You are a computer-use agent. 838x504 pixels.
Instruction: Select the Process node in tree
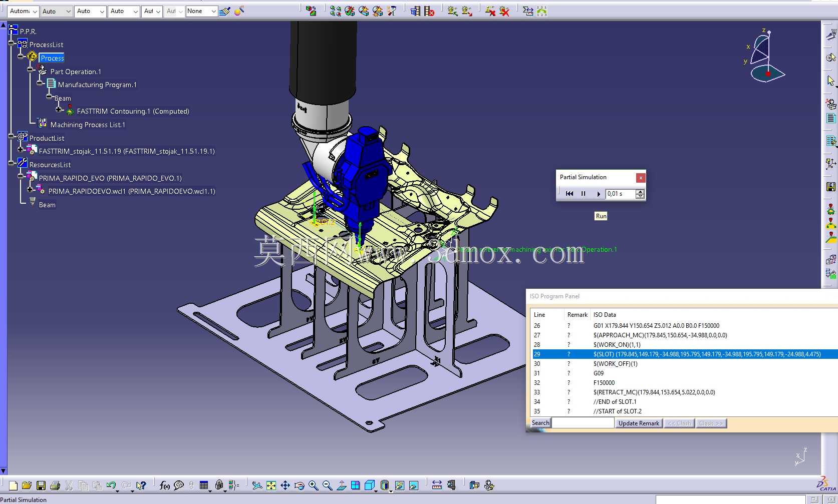52,58
